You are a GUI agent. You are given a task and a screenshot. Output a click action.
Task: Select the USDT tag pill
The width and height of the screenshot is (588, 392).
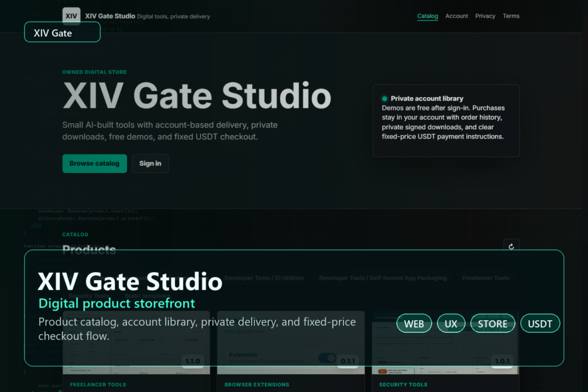point(540,324)
